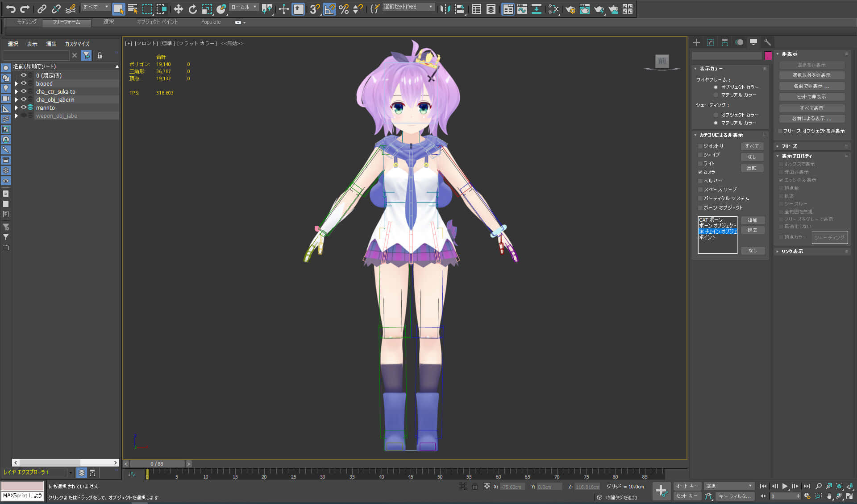857x504 pixels.
Task: Open the Motion panel icon
Action: pos(739,42)
